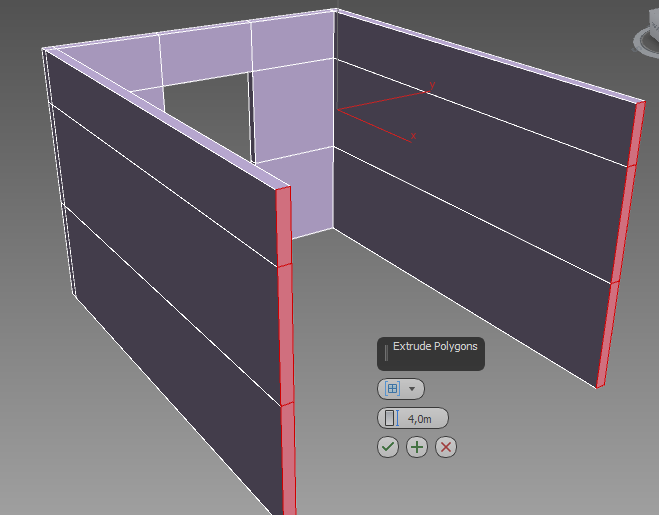
Task: Cancel extrusion with the red X button
Action: [446, 446]
